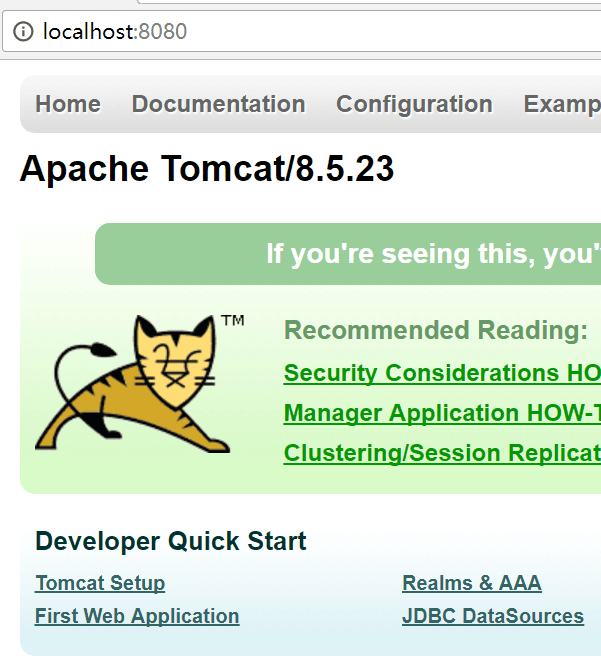Open the Configuration menu item
601x664 pixels.
point(414,104)
